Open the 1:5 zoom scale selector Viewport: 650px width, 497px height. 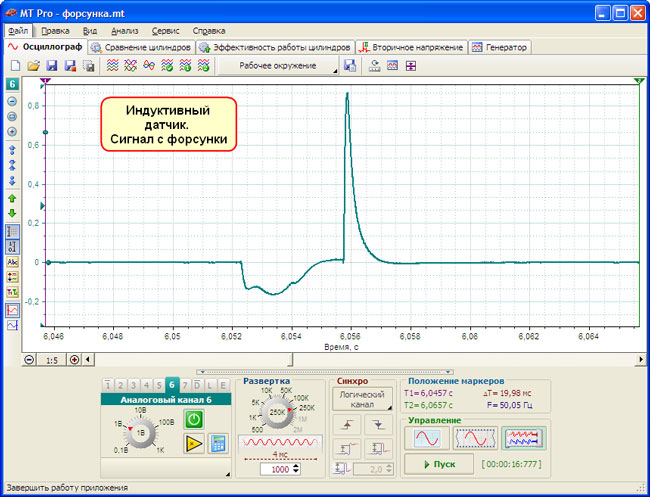click(52, 359)
